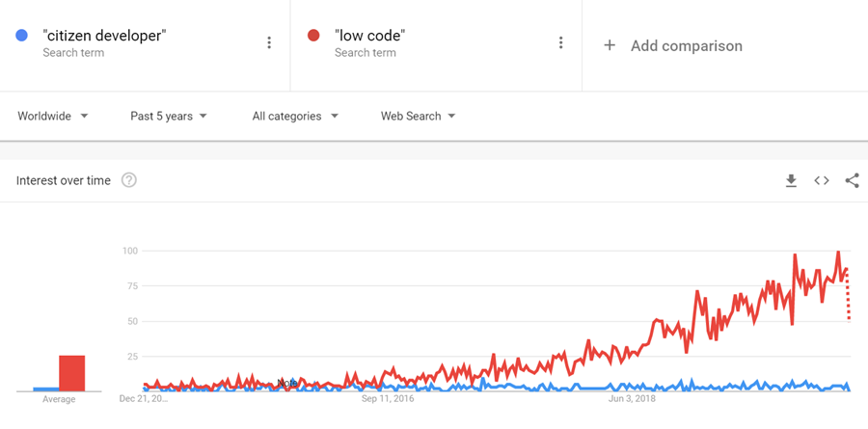Open options menu for "low code" term
Screen dimensions: 868x429
(560, 42)
